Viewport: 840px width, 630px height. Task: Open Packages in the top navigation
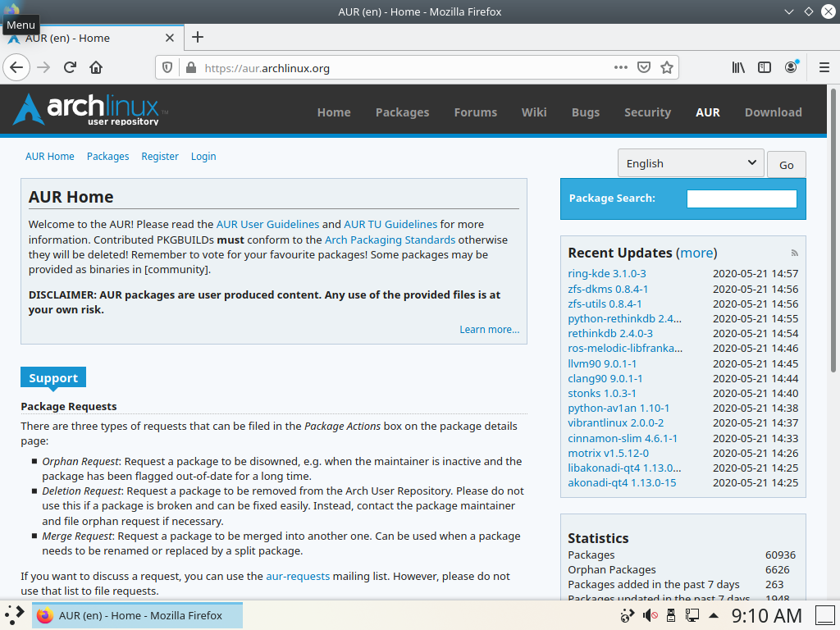[x=402, y=112]
